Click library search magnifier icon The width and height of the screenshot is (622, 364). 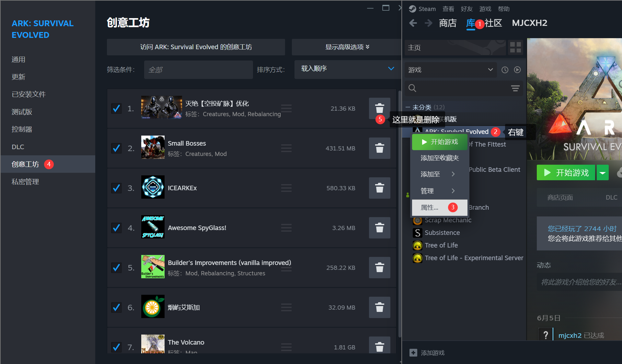[412, 88]
